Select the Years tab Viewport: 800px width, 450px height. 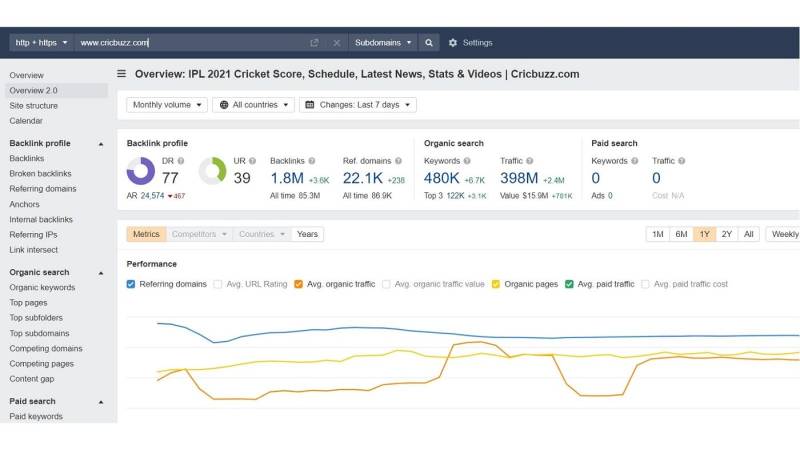coord(307,234)
